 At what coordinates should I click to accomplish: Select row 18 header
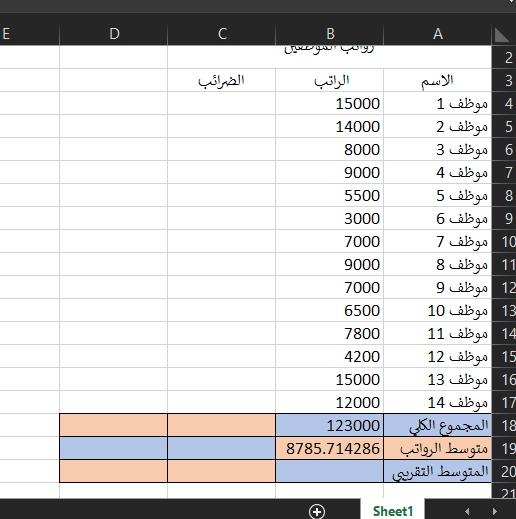point(504,426)
